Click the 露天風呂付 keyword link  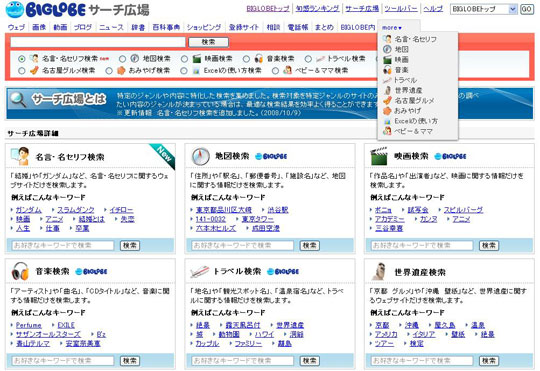click(242, 325)
